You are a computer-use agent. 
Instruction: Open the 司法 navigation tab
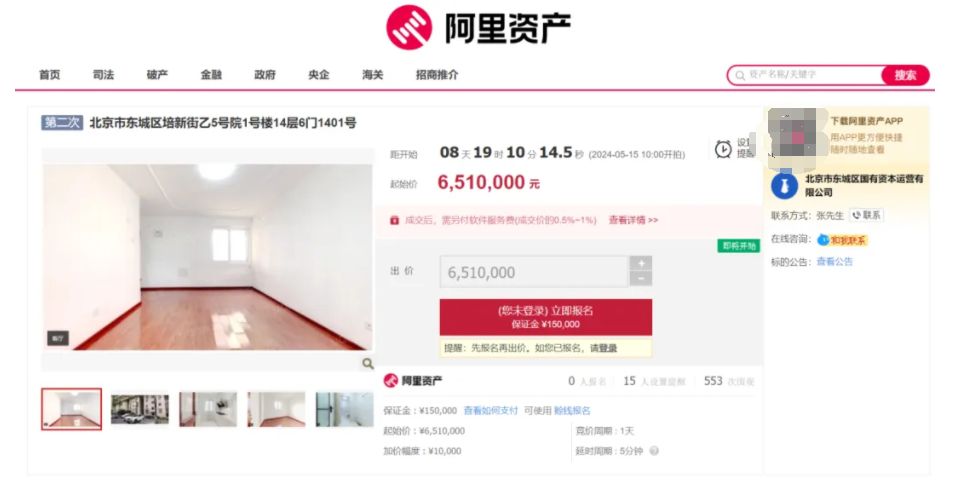(103, 75)
